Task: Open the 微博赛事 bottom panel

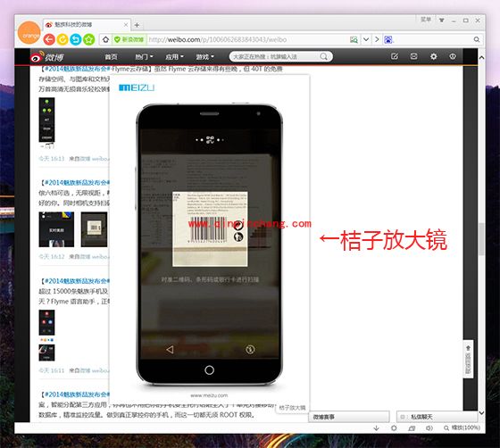Action: [x=349, y=417]
